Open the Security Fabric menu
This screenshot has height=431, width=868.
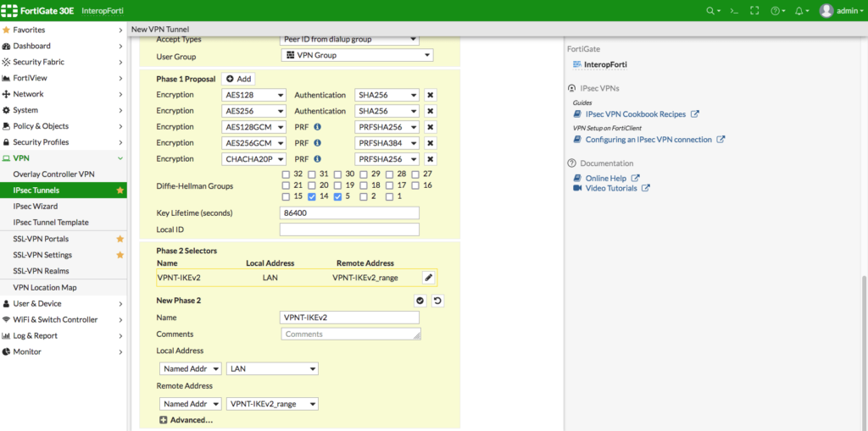63,62
